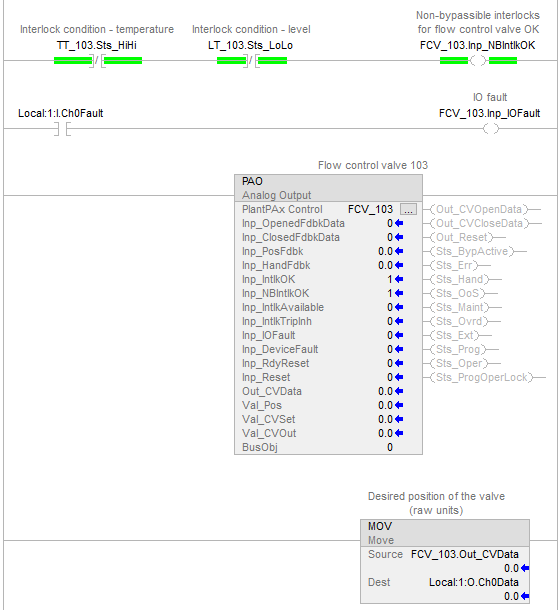Click the PAO Inp_NBIntlkOK value arrow
560x610 pixels.
tap(399, 293)
